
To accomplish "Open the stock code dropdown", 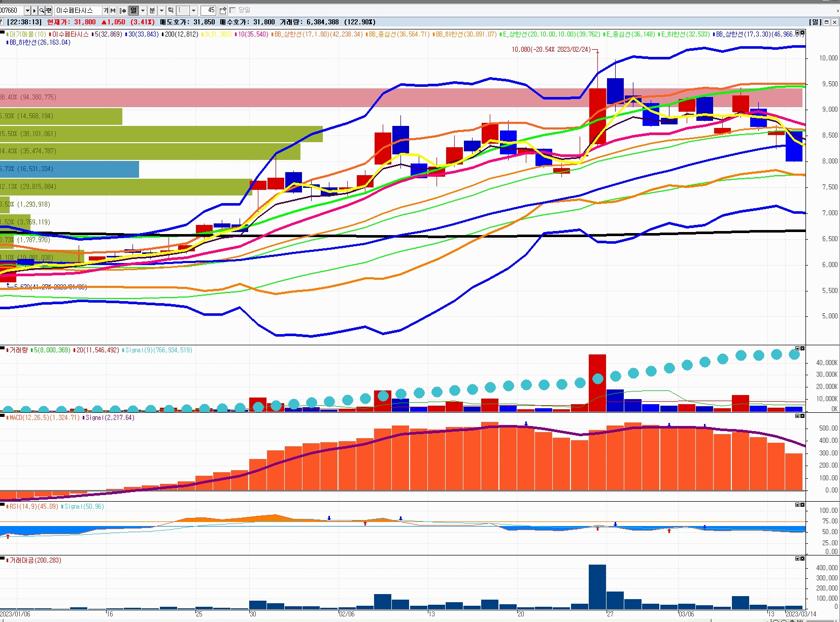I will (27, 11).
